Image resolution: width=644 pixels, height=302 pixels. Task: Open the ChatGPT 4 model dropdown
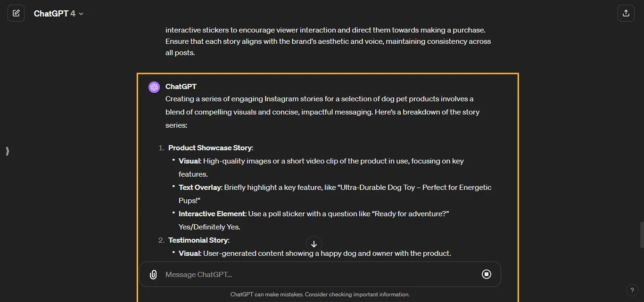(x=57, y=13)
